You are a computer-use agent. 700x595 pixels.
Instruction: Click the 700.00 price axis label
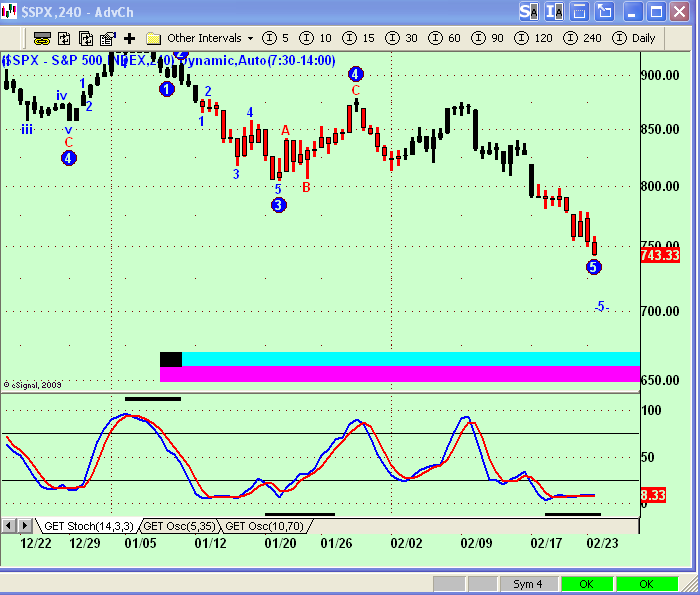coord(660,311)
